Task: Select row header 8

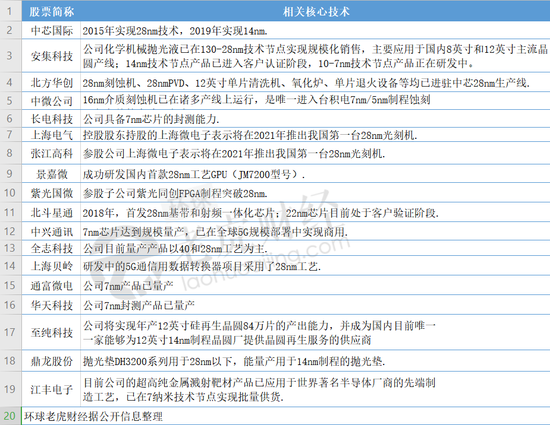Action: [x=11, y=153]
